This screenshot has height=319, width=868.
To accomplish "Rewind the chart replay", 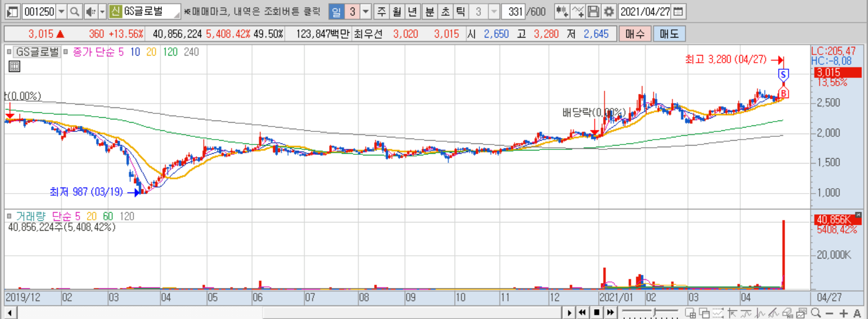I will coord(582,313).
